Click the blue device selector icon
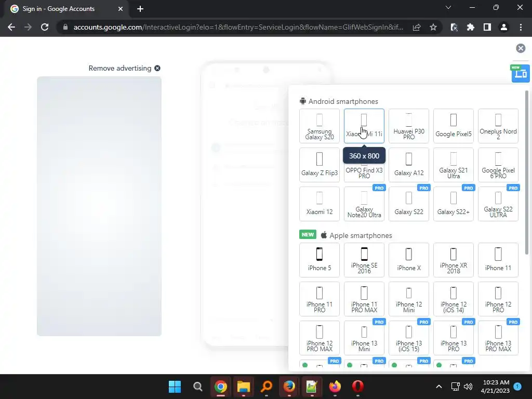This screenshot has height=399, width=532. (x=521, y=73)
